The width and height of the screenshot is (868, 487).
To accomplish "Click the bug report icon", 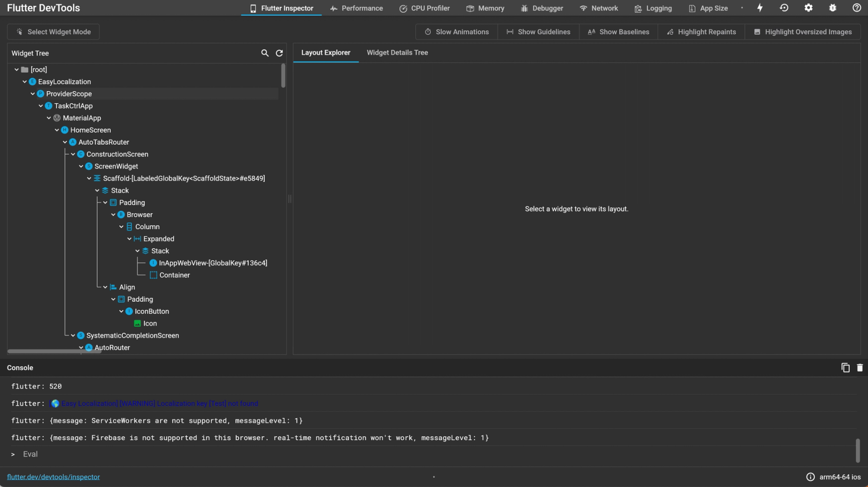I will coord(833,8).
